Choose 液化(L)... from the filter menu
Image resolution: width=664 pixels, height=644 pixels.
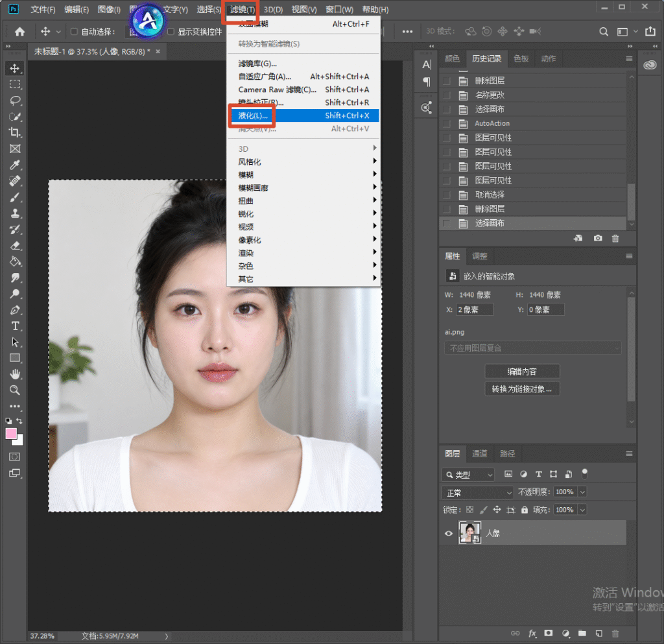tap(303, 115)
